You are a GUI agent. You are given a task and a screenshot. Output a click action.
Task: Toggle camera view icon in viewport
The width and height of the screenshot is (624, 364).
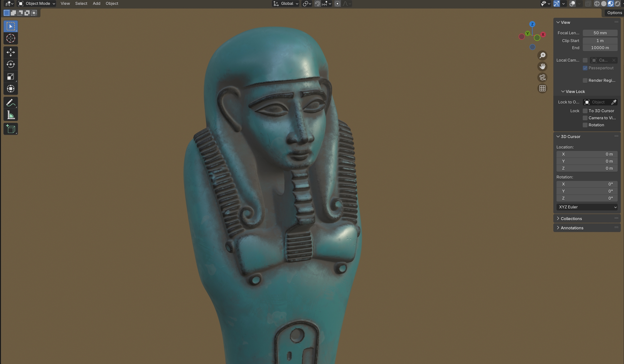click(542, 77)
